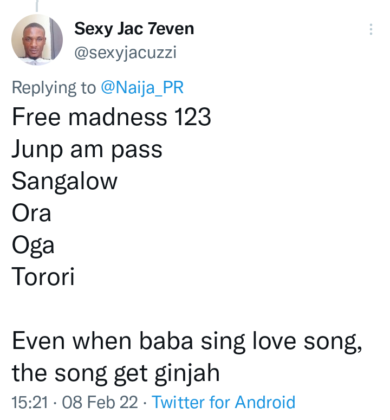Open the Sexy Jac 7even display name
This screenshot has width=390, height=420.
pos(134,29)
